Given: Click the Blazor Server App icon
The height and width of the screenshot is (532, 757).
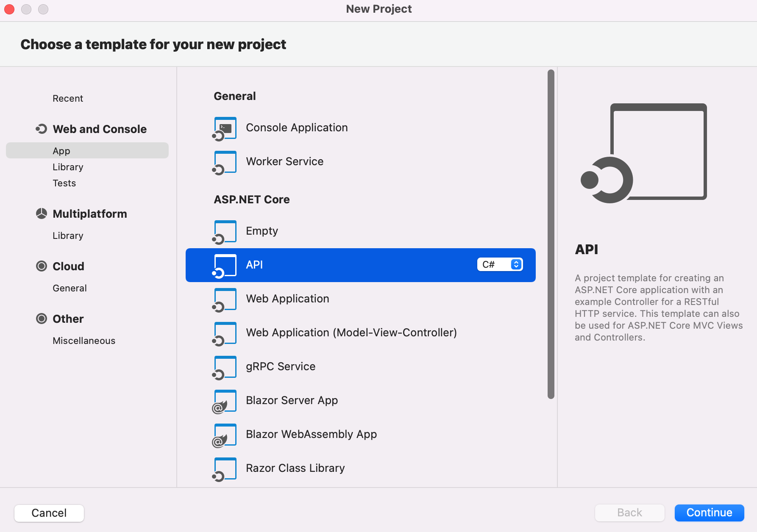Looking at the screenshot, I should tap(224, 402).
